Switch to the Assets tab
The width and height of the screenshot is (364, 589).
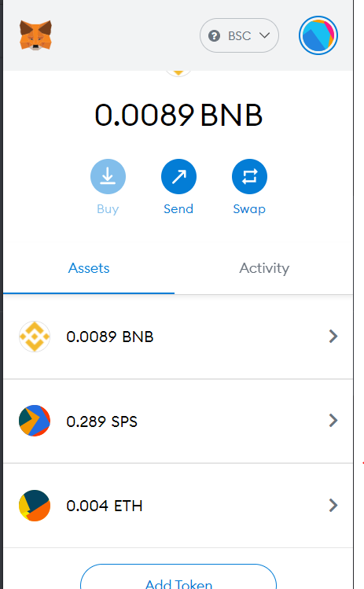pos(89,268)
